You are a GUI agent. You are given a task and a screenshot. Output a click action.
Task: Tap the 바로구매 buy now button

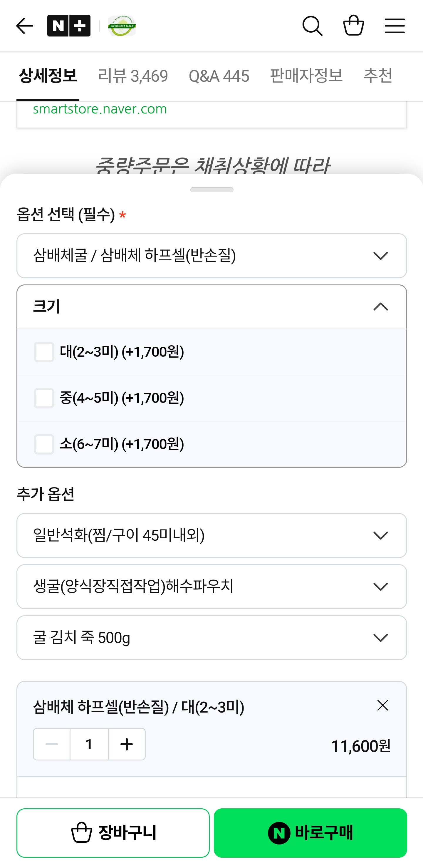click(310, 833)
